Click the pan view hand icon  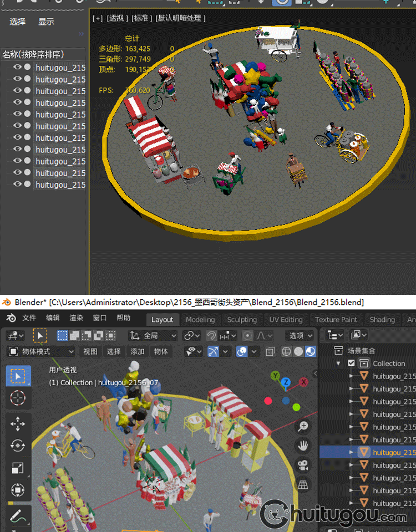point(303,446)
